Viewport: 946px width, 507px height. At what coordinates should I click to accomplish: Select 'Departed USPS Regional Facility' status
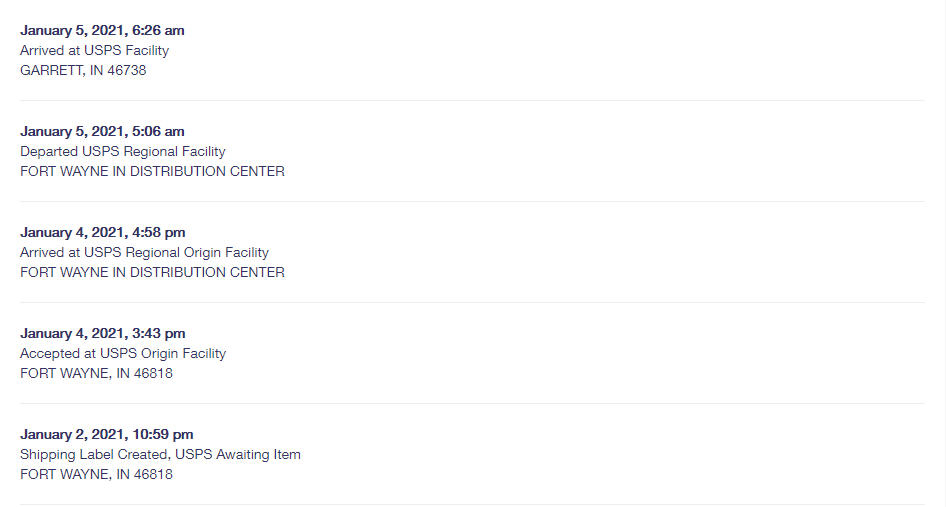[x=122, y=151]
